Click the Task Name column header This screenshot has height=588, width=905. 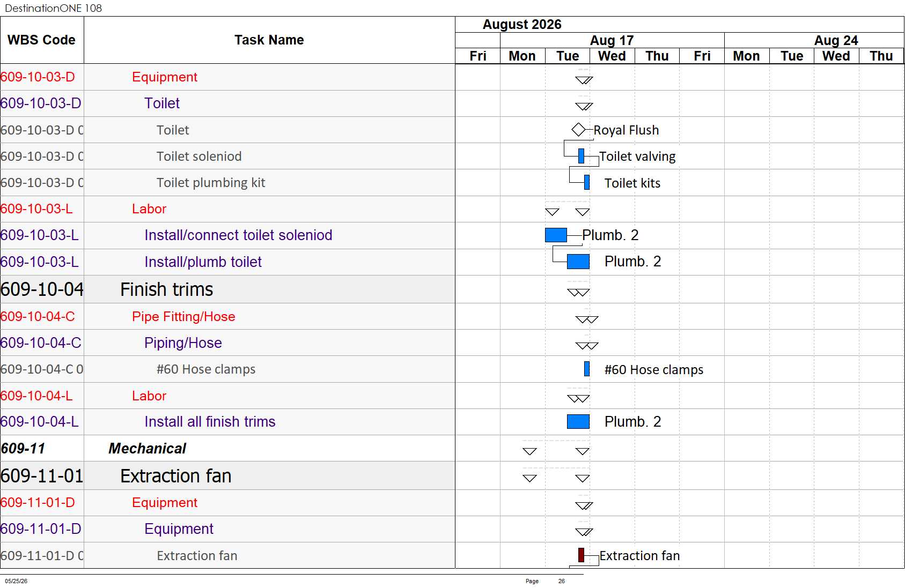(269, 40)
